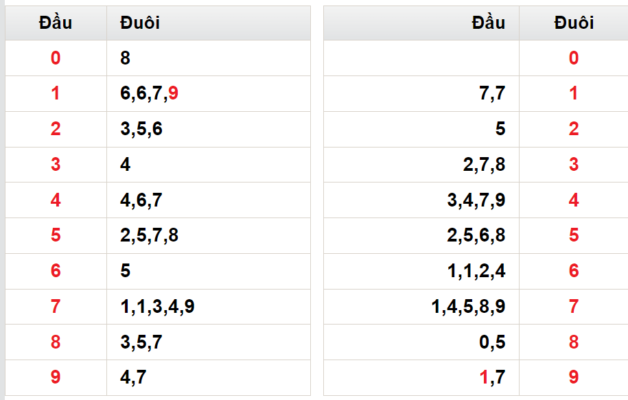Select the cell showing 3,5,7
The image size is (628, 400).
[x=208, y=342]
